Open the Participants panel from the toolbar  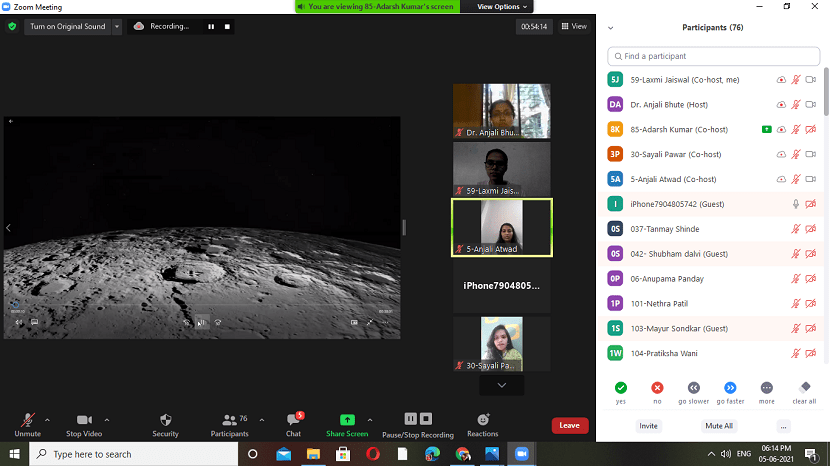230,424
